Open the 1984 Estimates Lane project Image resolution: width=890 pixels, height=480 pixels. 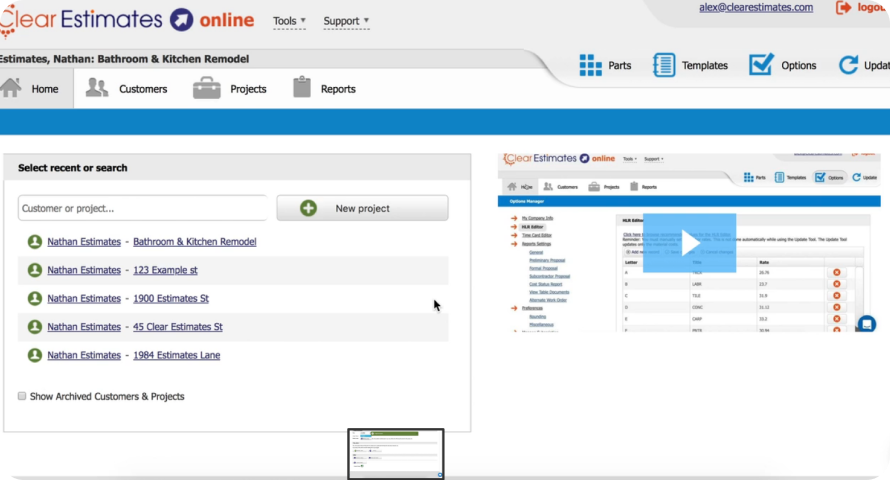coord(177,355)
